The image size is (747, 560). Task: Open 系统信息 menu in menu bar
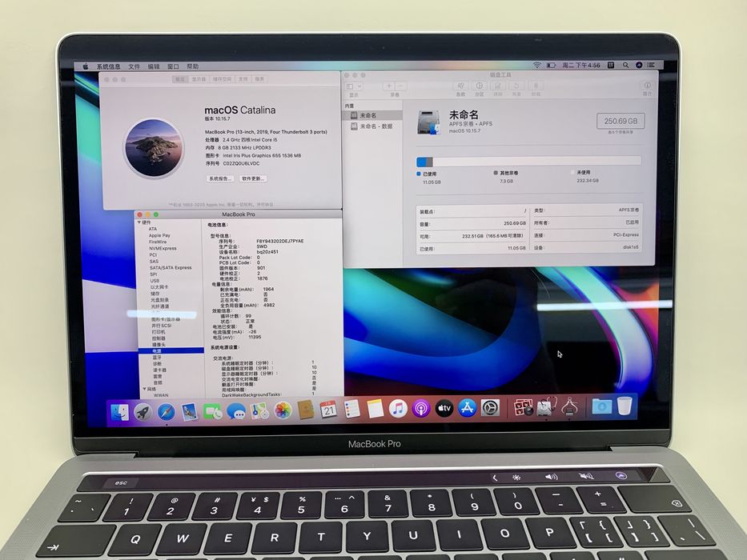pyautogui.click(x=109, y=66)
